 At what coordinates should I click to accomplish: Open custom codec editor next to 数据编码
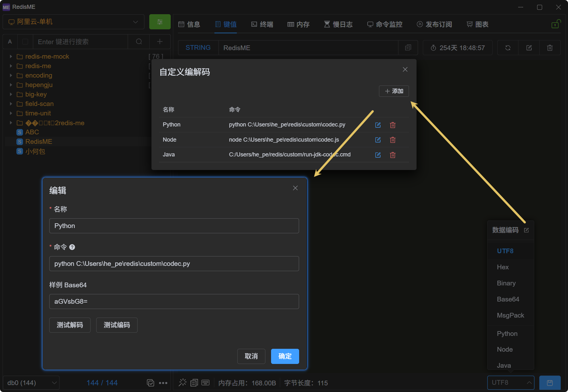click(x=526, y=230)
